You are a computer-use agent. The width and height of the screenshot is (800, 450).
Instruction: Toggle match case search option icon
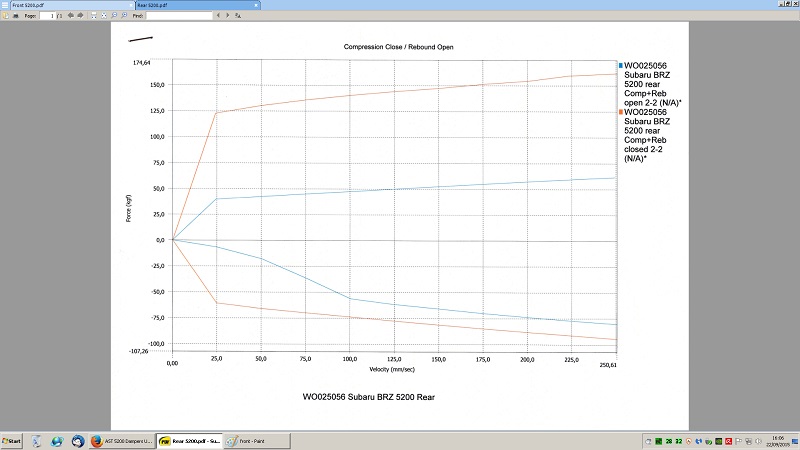(x=237, y=16)
